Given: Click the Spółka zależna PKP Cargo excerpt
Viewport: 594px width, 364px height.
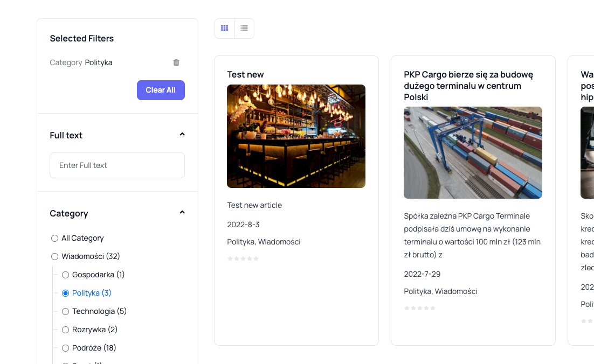Looking at the screenshot, I should point(472,235).
